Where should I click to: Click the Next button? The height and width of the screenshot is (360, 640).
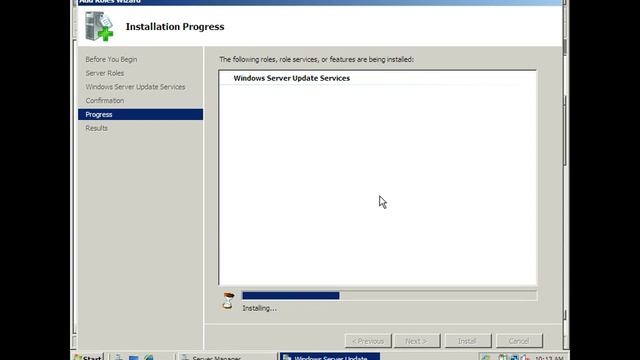pyautogui.click(x=417, y=341)
